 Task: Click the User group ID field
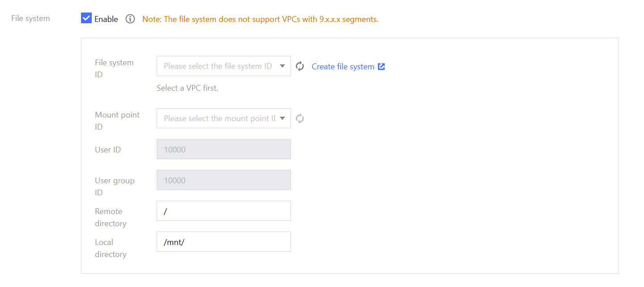coord(223,180)
